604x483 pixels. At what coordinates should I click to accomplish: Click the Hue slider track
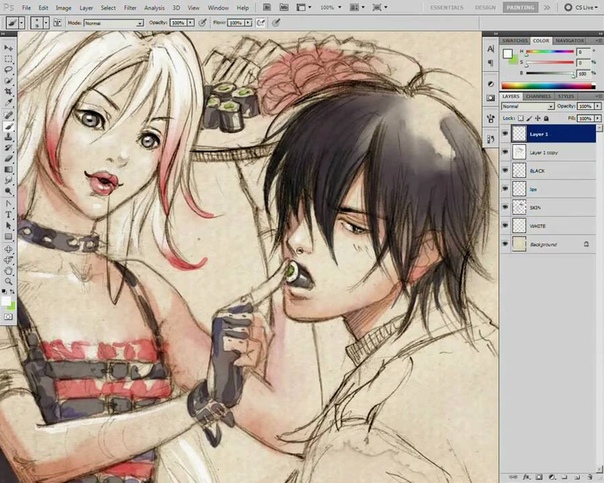550,51
